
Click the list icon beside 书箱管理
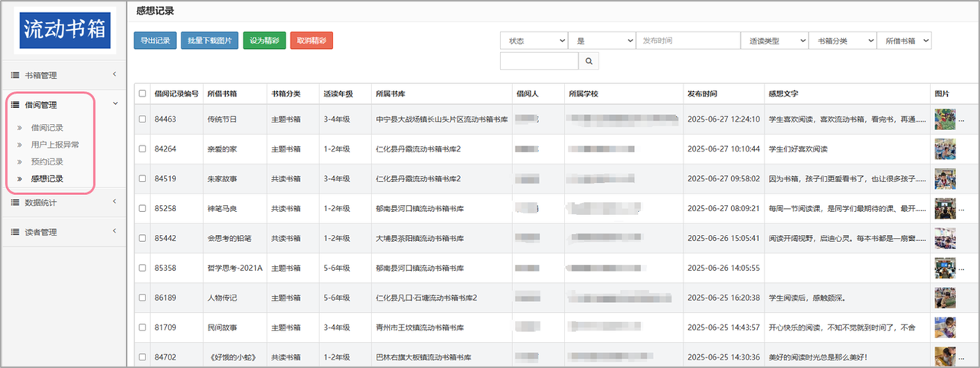click(15, 75)
